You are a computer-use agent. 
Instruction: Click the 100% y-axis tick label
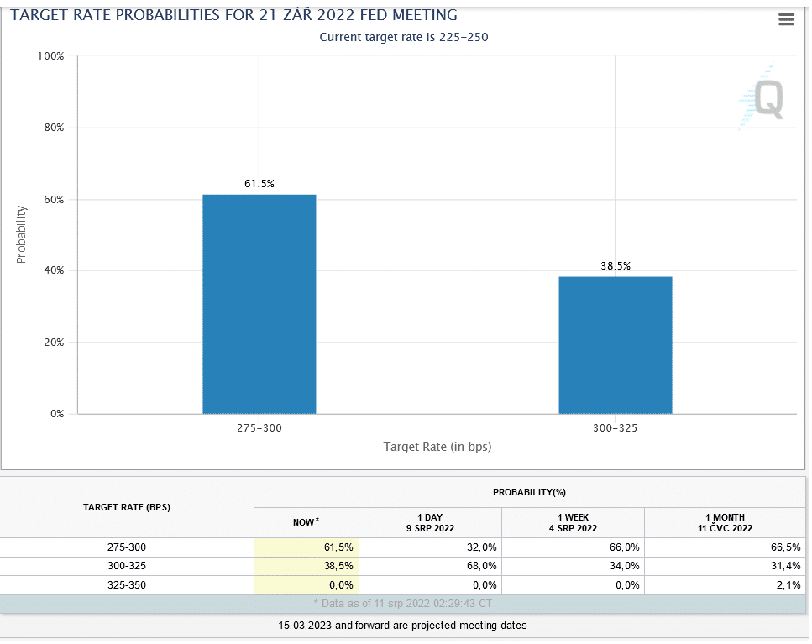pos(51,56)
